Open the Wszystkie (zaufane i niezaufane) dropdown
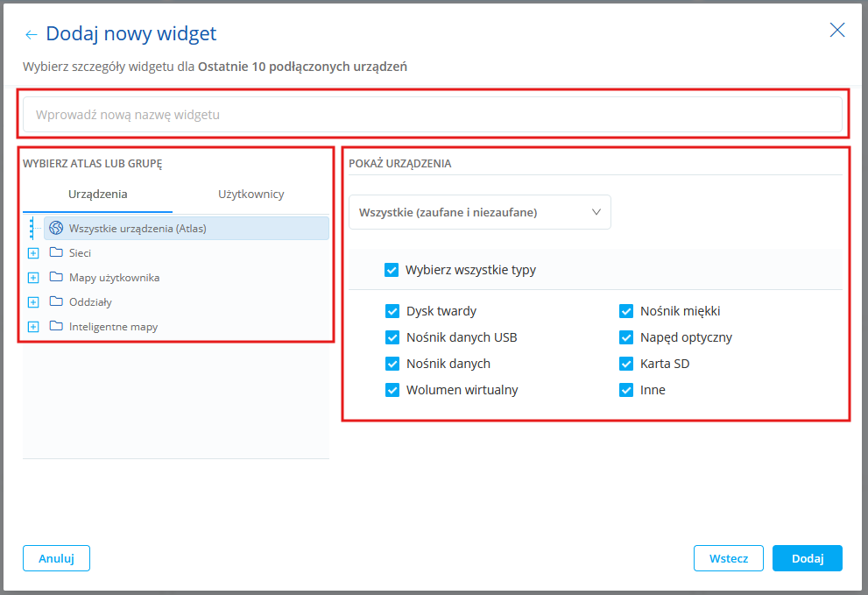Image resolution: width=868 pixels, height=595 pixels. [x=480, y=212]
